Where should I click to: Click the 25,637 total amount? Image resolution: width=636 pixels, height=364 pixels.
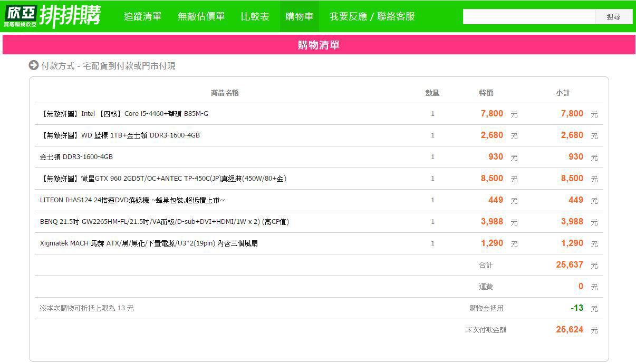[x=570, y=264]
